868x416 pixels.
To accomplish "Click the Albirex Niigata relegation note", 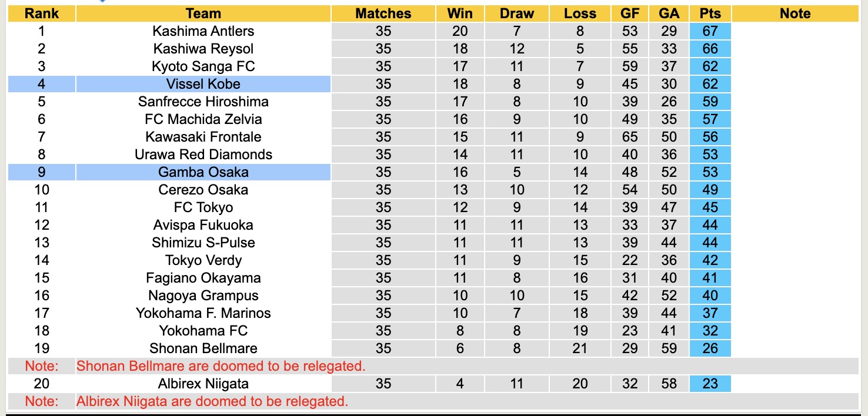I will point(212,401).
